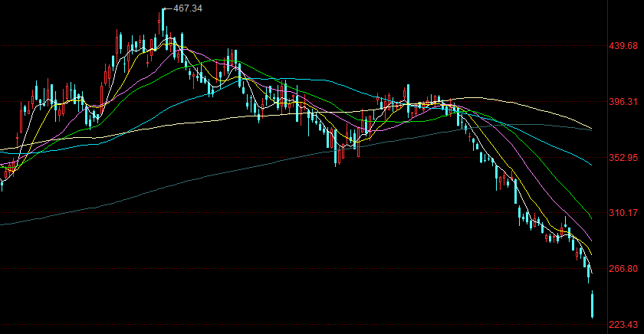This screenshot has height=334, width=644.
Task: Click the 352.95 price axis label
Action: (623, 157)
